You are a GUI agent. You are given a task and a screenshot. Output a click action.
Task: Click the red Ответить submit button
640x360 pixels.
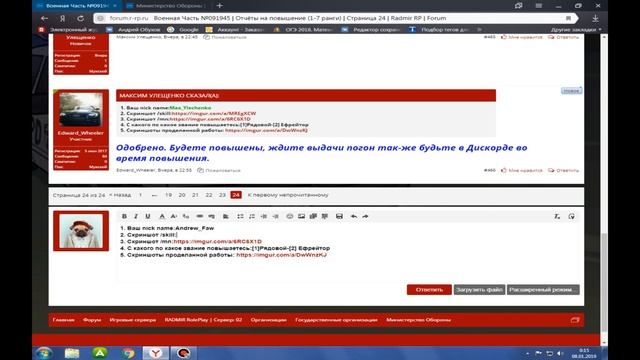[x=429, y=290]
